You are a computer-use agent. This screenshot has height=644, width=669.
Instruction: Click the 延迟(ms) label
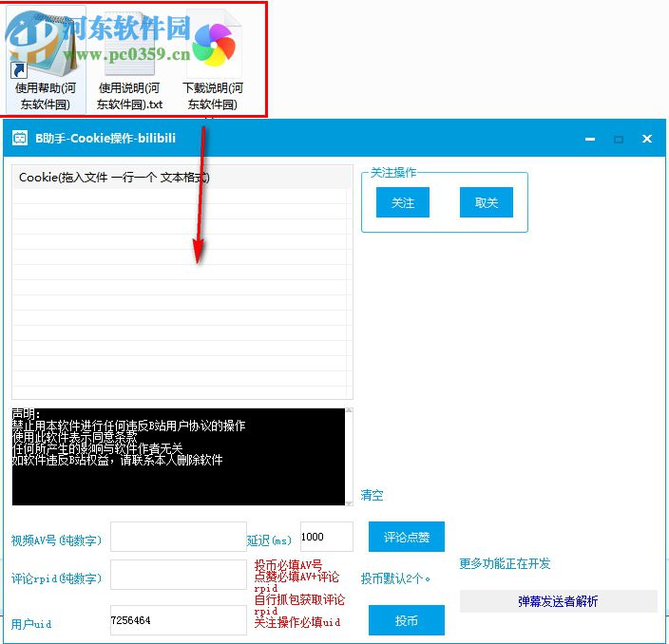coord(269,540)
